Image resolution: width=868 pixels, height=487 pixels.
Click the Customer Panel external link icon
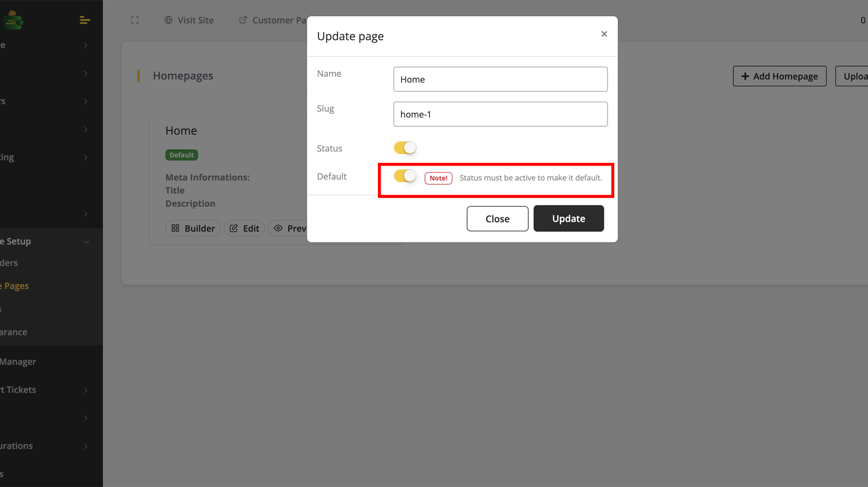(243, 20)
